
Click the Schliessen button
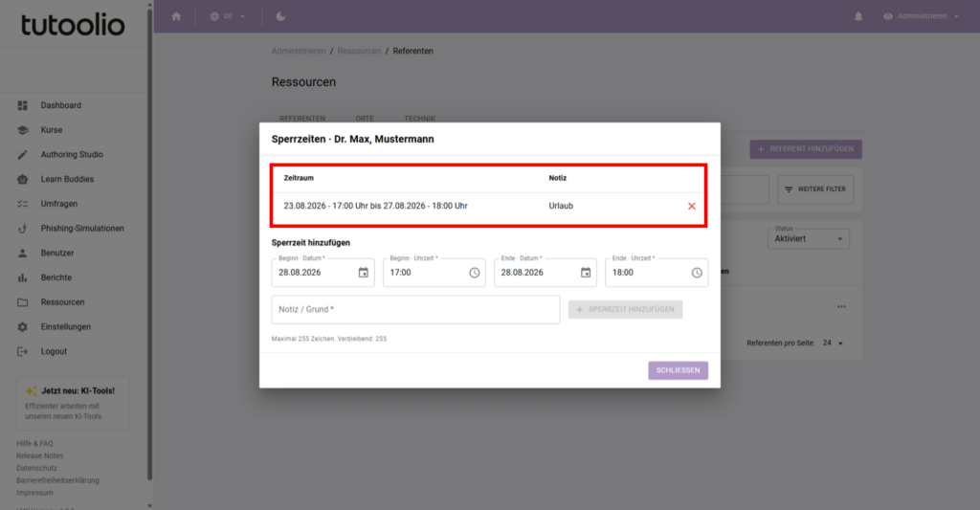tap(679, 370)
